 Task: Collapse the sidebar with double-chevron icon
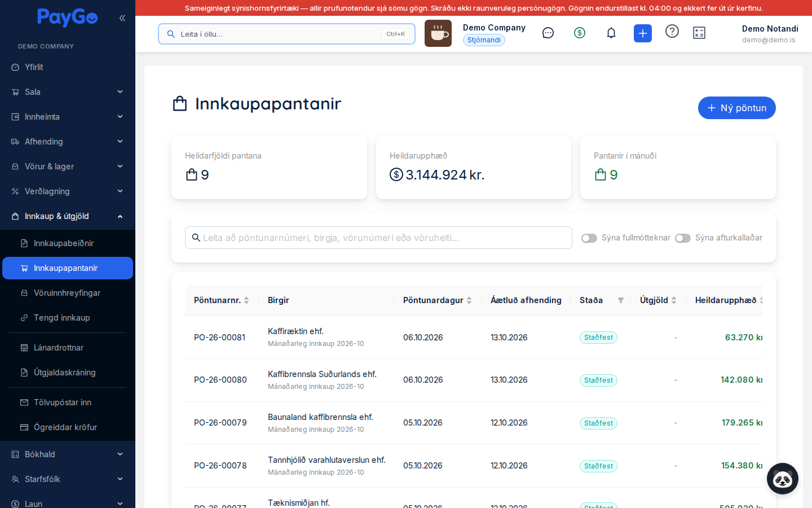122,18
